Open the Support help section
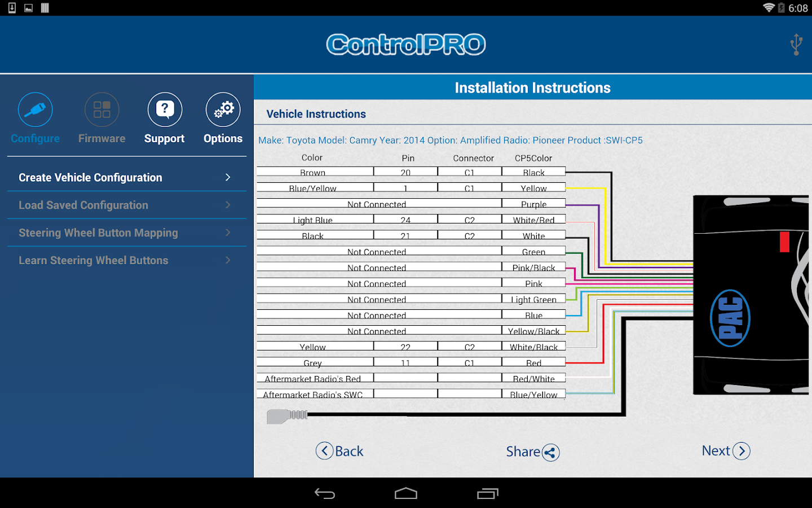The height and width of the screenshot is (508, 812). 164,119
